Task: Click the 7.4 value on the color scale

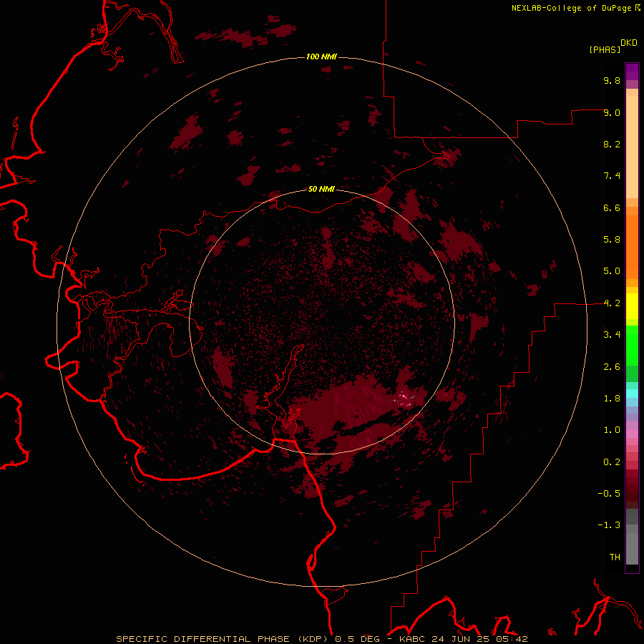Action: [612, 176]
